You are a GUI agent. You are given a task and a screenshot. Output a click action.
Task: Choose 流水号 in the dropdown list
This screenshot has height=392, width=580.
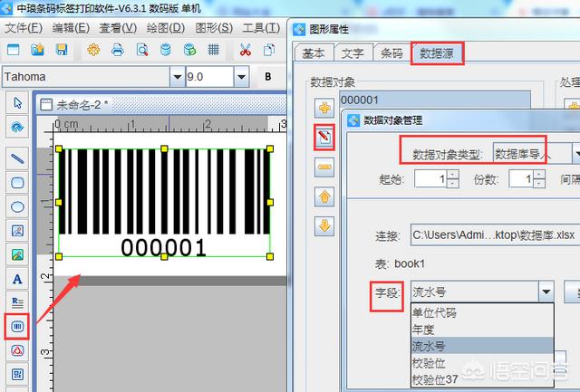click(482, 346)
